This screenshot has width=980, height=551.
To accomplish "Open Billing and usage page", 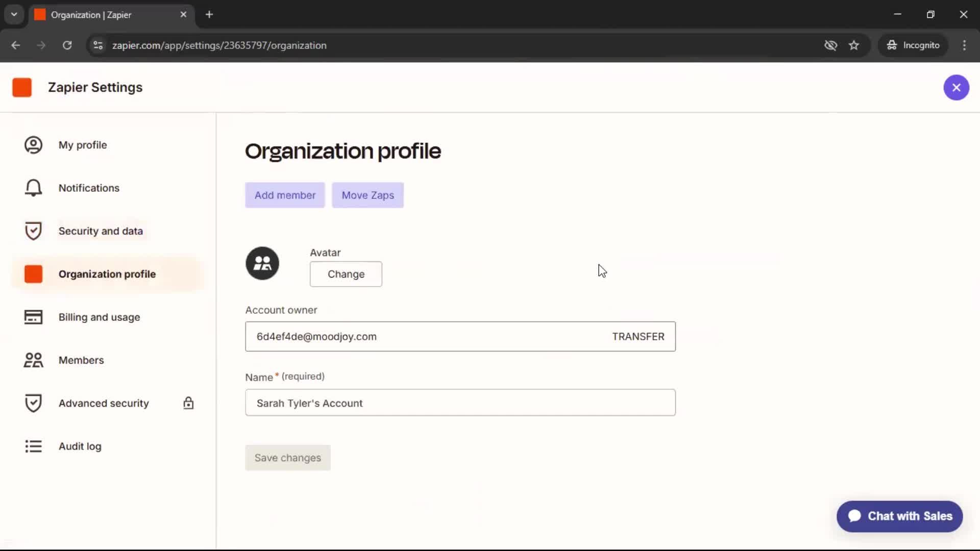I will click(x=108, y=317).
